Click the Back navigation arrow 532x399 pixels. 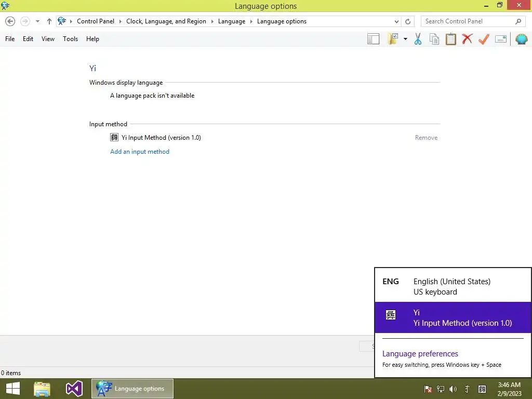pyautogui.click(x=10, y=21)
